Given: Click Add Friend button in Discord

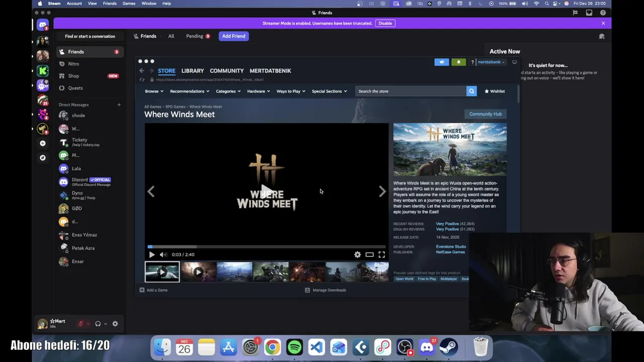Looking at the screenshot, I should click(x=233, y=36).
